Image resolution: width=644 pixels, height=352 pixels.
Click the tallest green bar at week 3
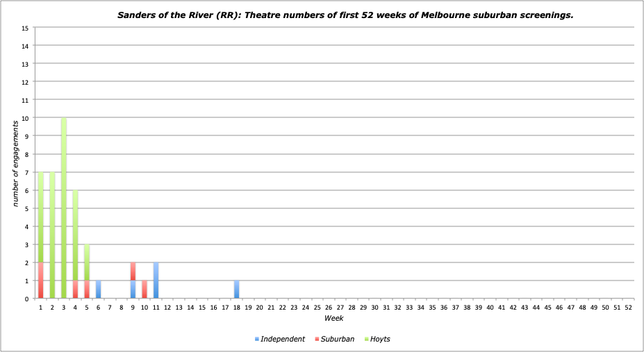click(64, 208)
